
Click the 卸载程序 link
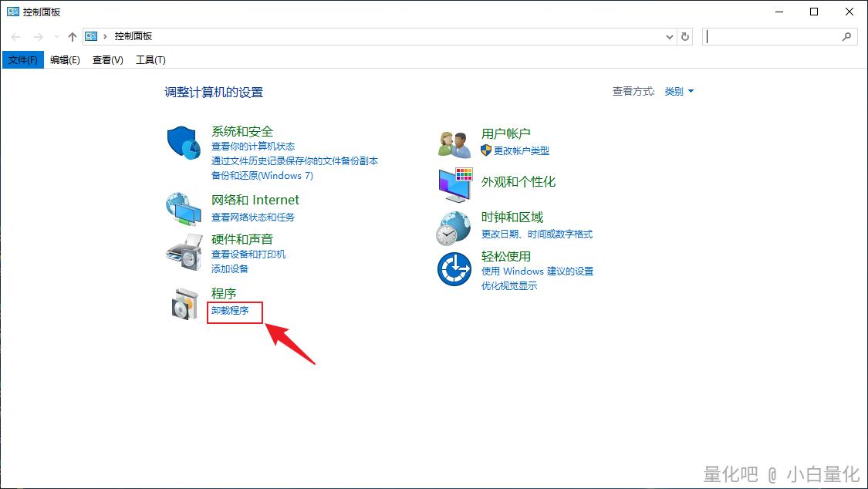tap(230, 311)
